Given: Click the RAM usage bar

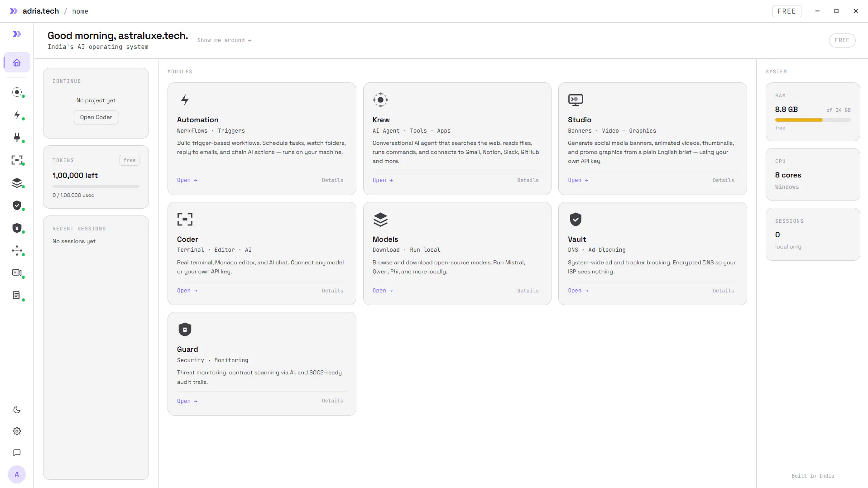Looking at the screenshot, I should pos(813,120).
